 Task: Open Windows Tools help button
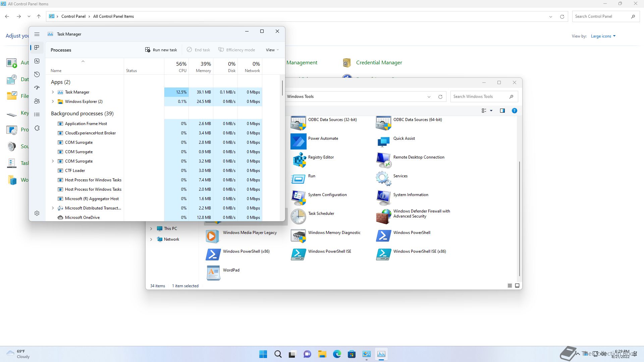click(514, 111)
